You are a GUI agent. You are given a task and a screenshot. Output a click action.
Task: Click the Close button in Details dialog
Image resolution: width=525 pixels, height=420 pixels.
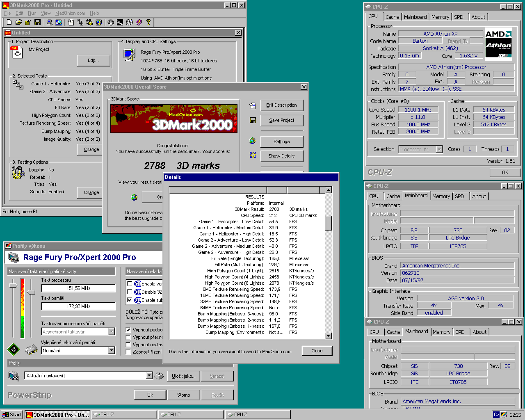point(317,351)
